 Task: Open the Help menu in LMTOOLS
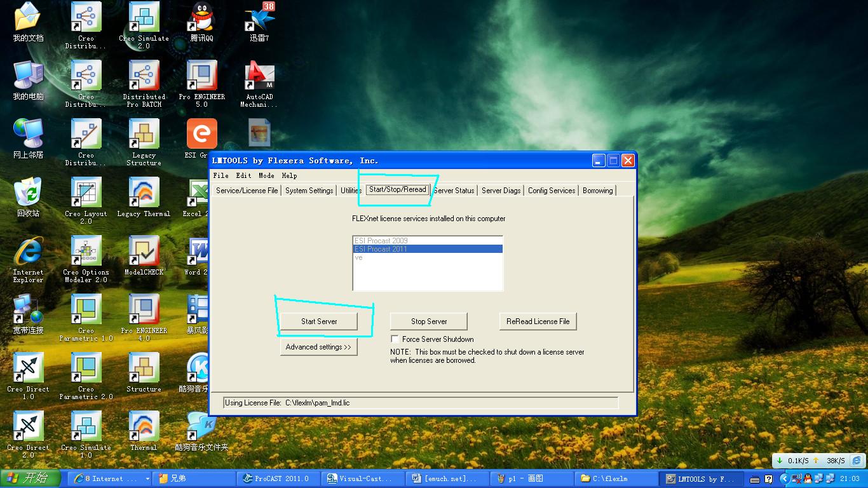pyautogui.click(x=289, y=175)
